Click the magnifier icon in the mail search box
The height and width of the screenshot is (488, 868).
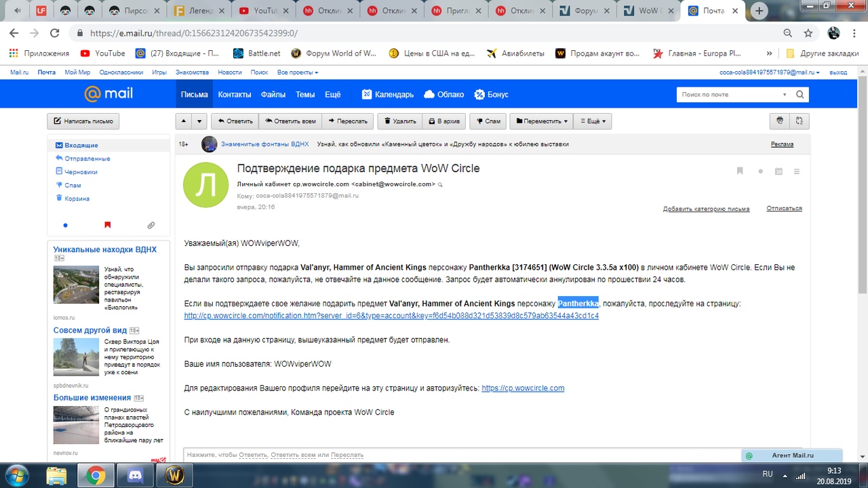(x=800, y=95)
